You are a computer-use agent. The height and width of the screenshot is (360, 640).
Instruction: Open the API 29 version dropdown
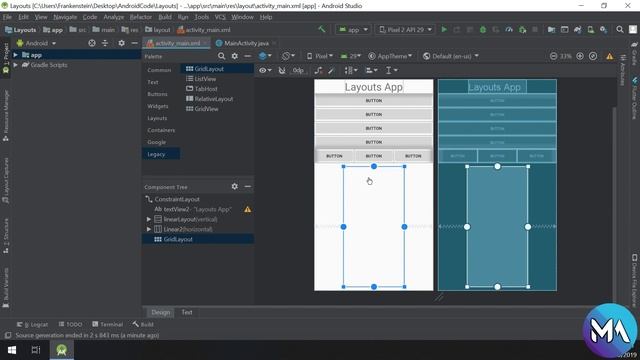(x=351, y=56)
